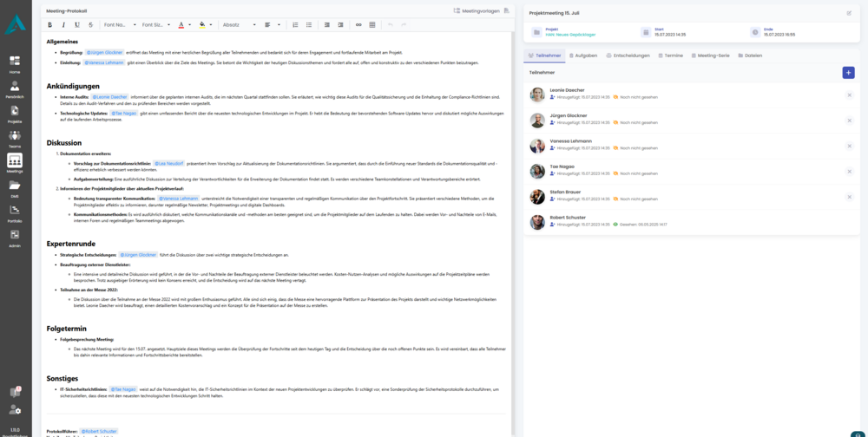Edit the Projektmeeting 15. Juli details
868x437 pixels.
(849, 13)
